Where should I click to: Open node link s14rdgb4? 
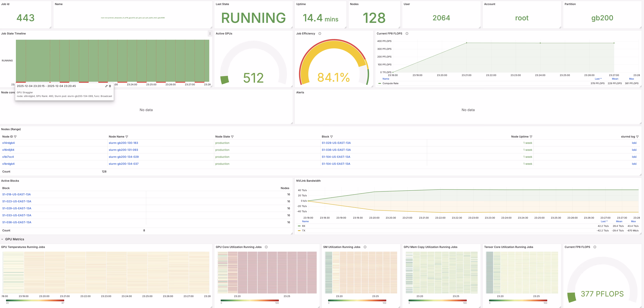(9, 143)
